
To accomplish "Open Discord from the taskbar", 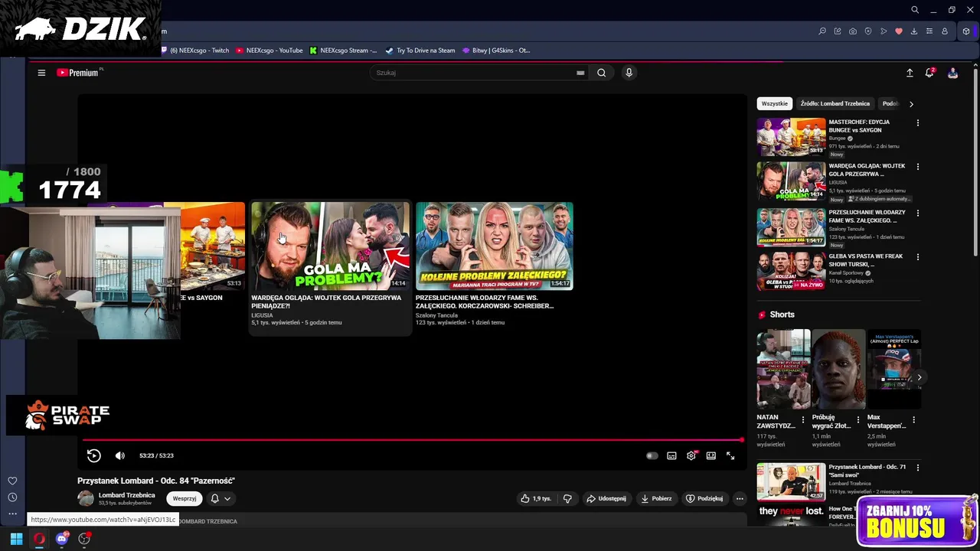I will tap(62, 539).
